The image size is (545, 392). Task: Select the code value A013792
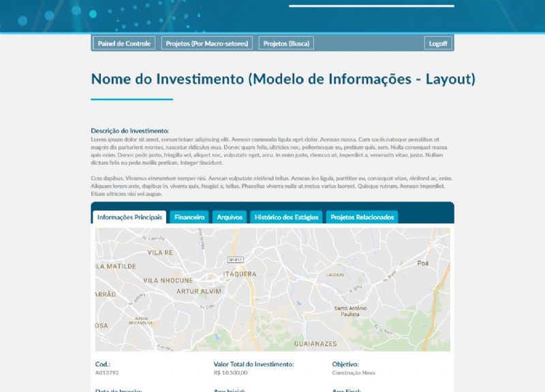pos(107,372)
